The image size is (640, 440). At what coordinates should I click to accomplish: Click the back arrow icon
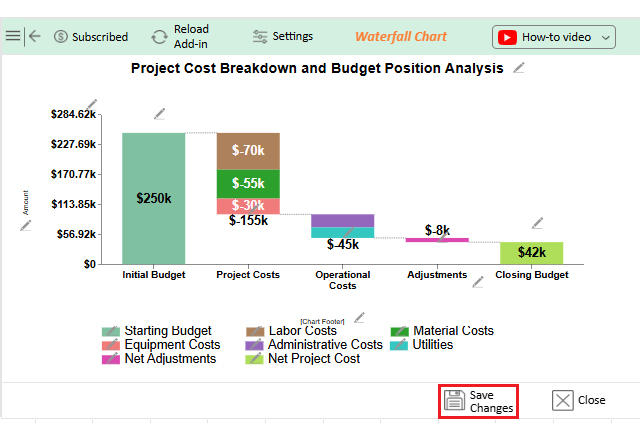[x=35, y=36]
